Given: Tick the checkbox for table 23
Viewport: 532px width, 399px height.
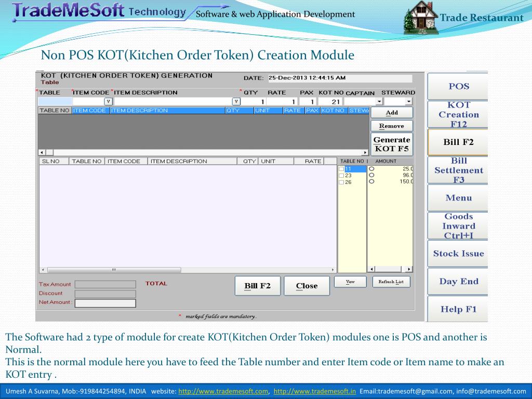Looking at the screenshot, I should (341, 176).
